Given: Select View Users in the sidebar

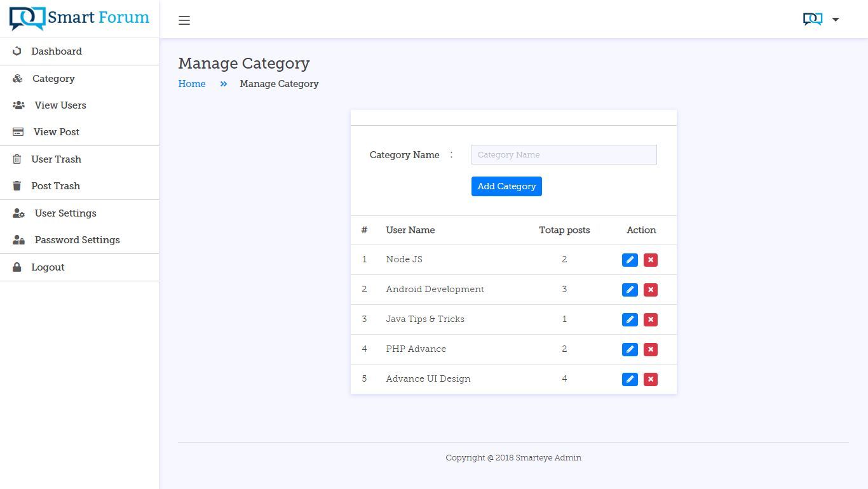Looking at the screenshot, I should [60, 105].
